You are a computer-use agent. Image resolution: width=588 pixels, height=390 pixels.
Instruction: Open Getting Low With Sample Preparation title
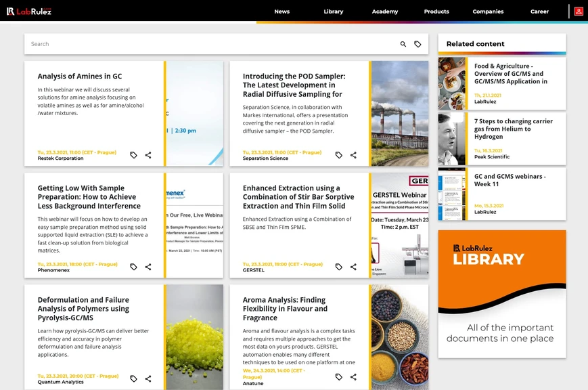(89, 197)
